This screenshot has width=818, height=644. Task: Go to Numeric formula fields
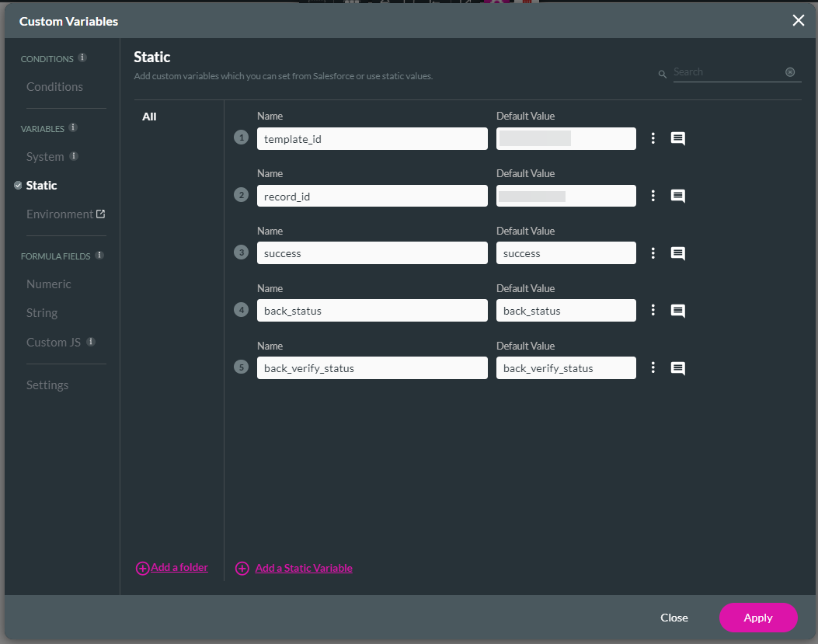point(48,284)
